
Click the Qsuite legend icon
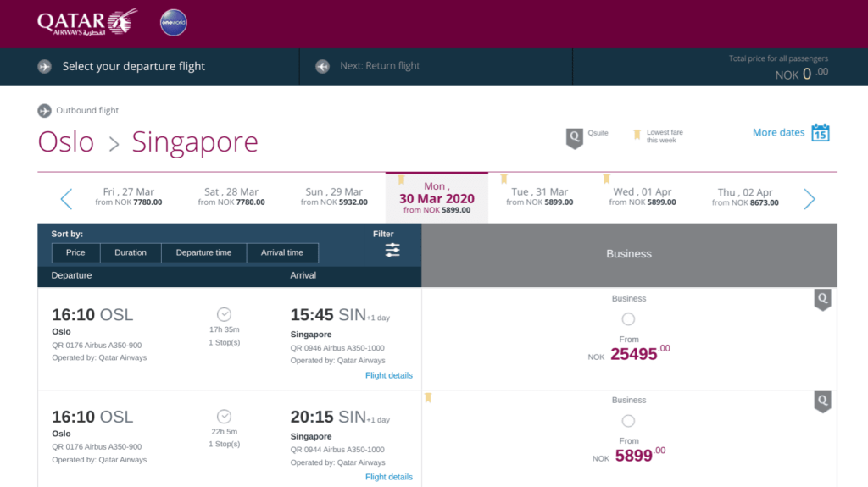coord(575,138)
